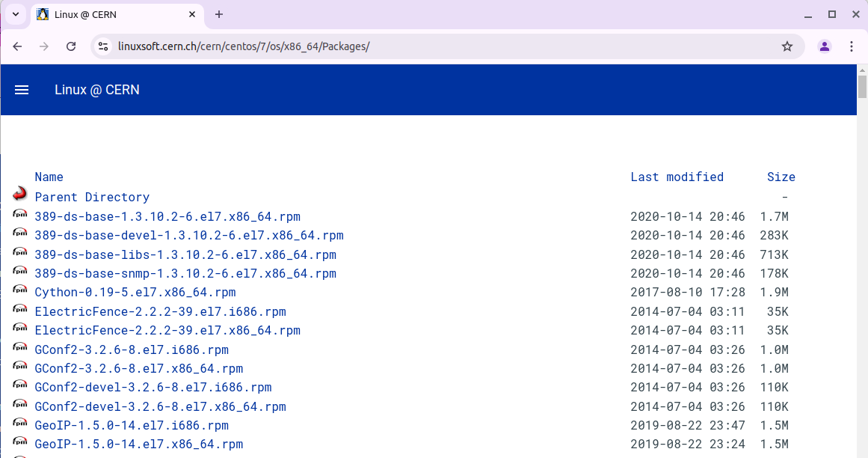868x458 pixels.
Task: Click the 2020-10-14 20:46 date for 389-ds-base-snmp
Action: [x=688, y=274]
